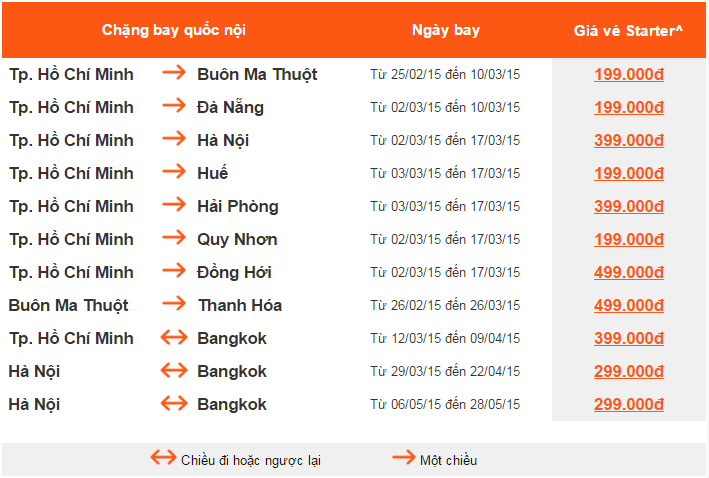This screenshot has width=709, height=478.
Task: Click the one-way arrow beside Một chiều
Action: (404, 459)
